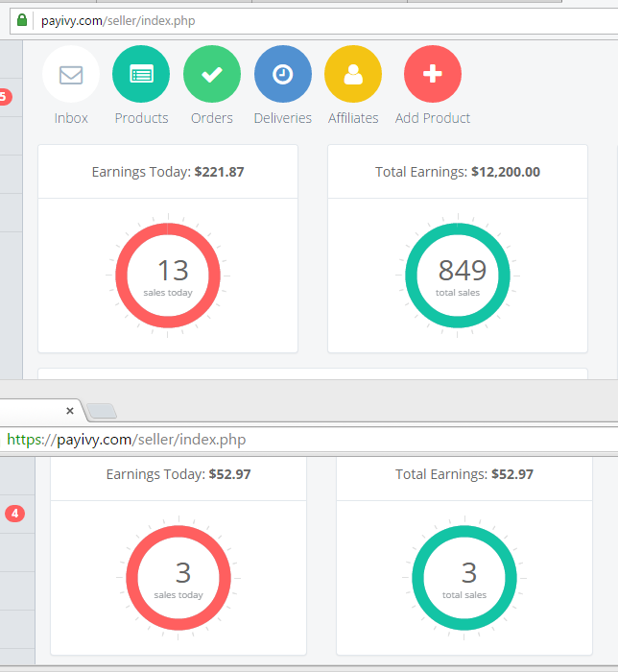The height and width of the screenshot is (672, 618).
Task: Click the Inbox label
Action: coord(71,118)
